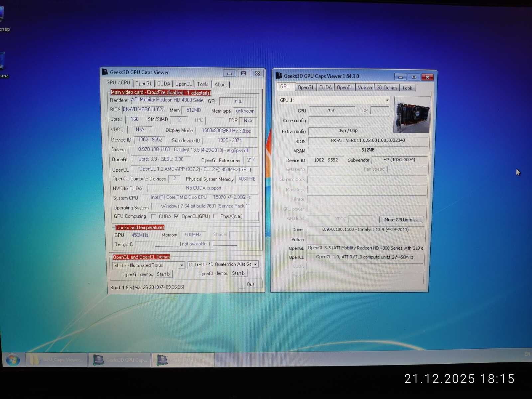Open the CL GPU - 4D Quaternion Julia dropdown
Screen dimensions: 532x399
(255, 264)
